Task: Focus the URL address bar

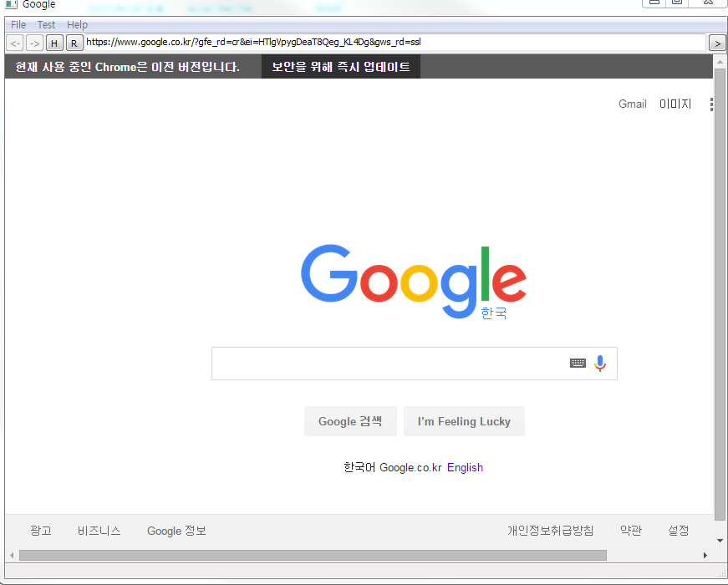Action: pos(395,43)
